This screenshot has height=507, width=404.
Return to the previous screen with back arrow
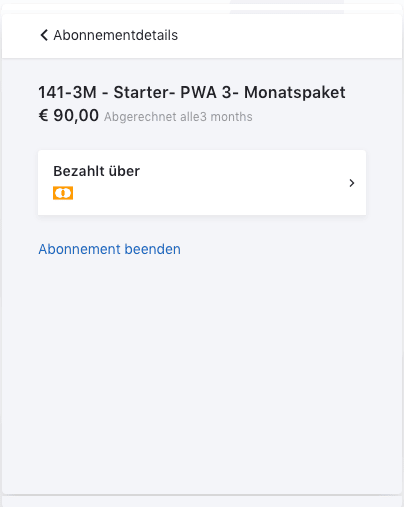pos(44,35)
